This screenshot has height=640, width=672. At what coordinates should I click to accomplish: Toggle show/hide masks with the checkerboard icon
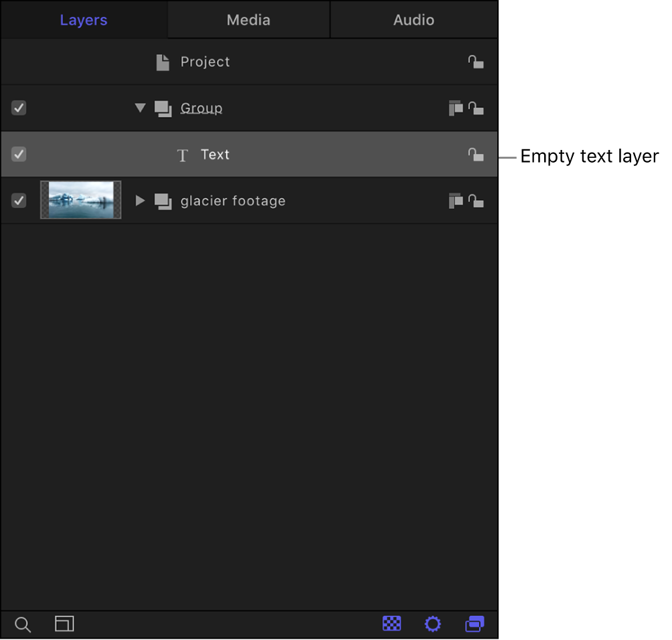[x=392, y=624]
